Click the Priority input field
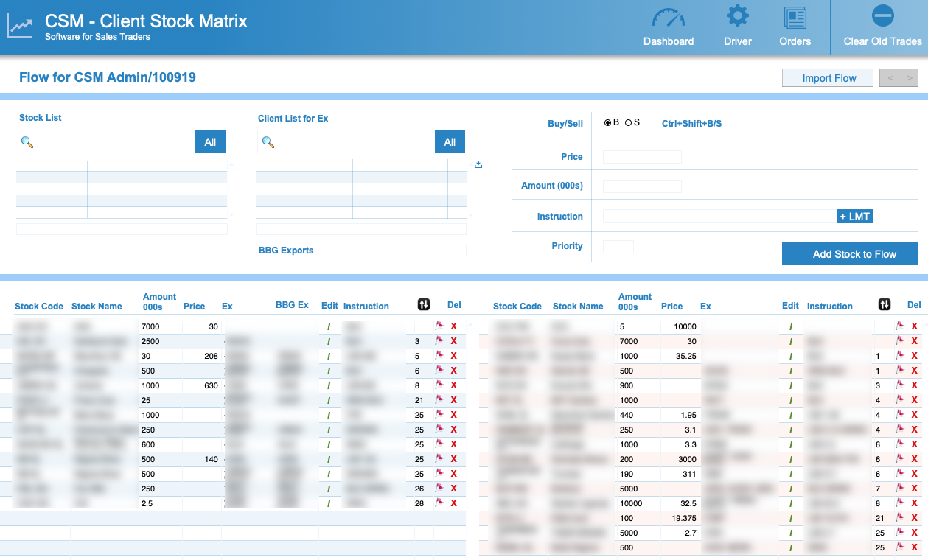The height and width of the screenshot is (560, 928). tap(618, 247)
